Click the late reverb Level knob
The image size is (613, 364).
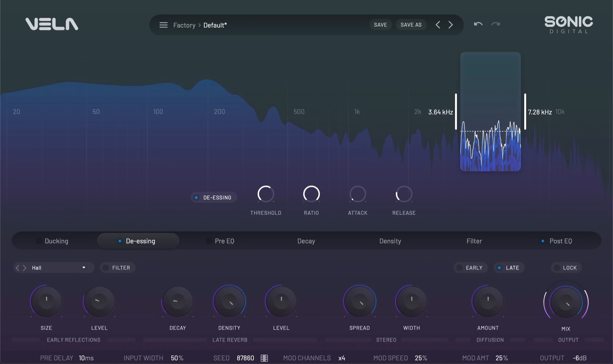281,301
